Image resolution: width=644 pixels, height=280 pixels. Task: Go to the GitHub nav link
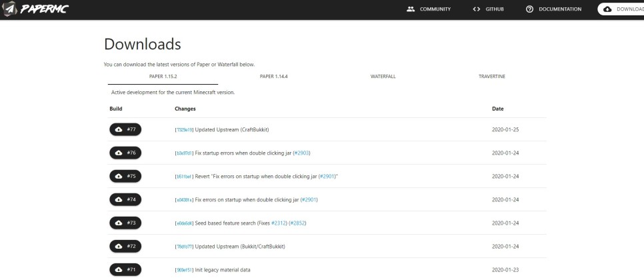point(488,9)
